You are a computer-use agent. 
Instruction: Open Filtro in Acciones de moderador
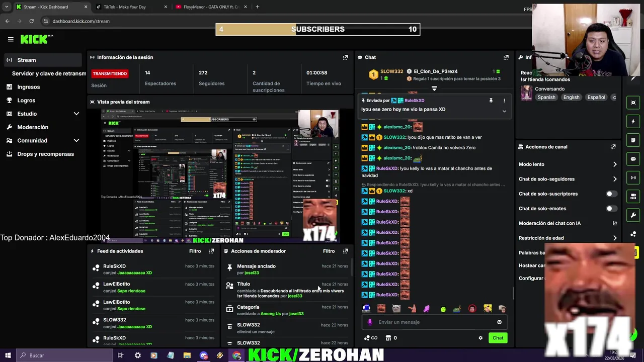pyautogui.click(x=329, y=251)
